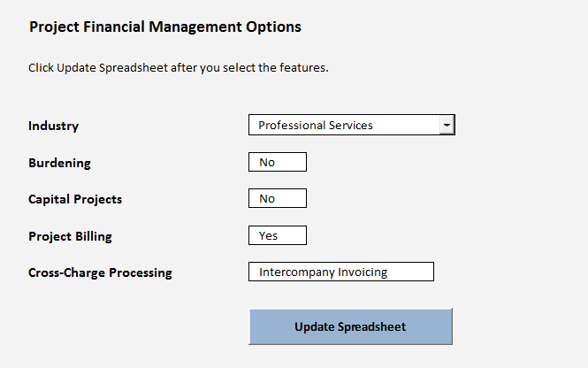The width and height of the screenshot is (588, 368).
Task: Expand the Industry list of choices
Action: coord(447,126)
